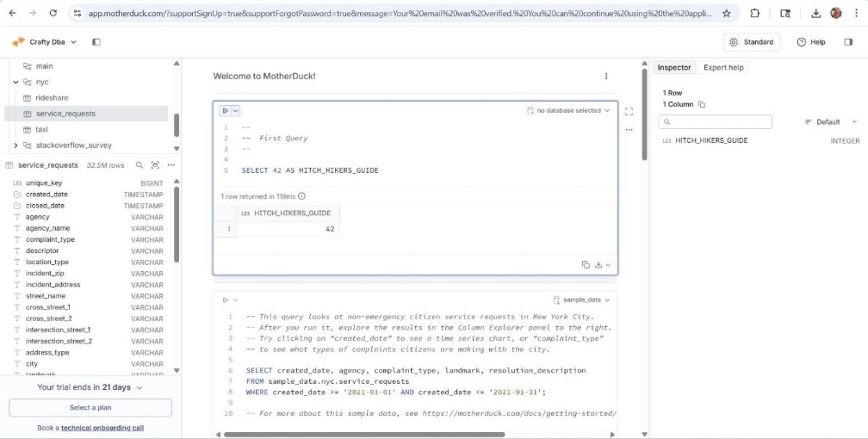The image size is (868, 439).
Task: Click the HITCH_HIKERS_GUIDE result column header
Action: (288, 213)
